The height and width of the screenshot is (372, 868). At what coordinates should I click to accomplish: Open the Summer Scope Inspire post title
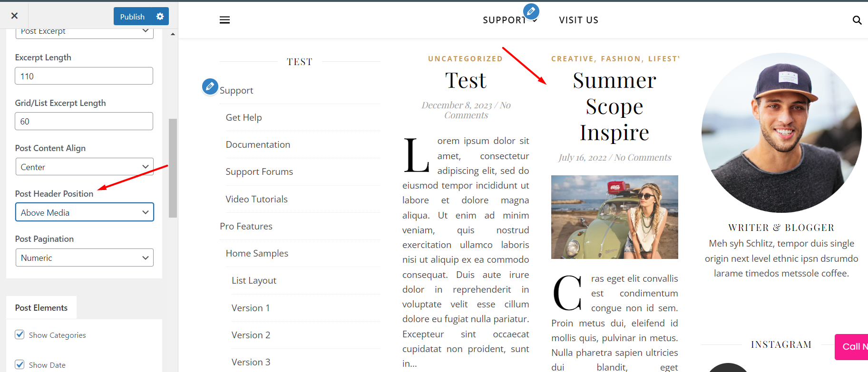pyautogui.click(x=614, y=106)
